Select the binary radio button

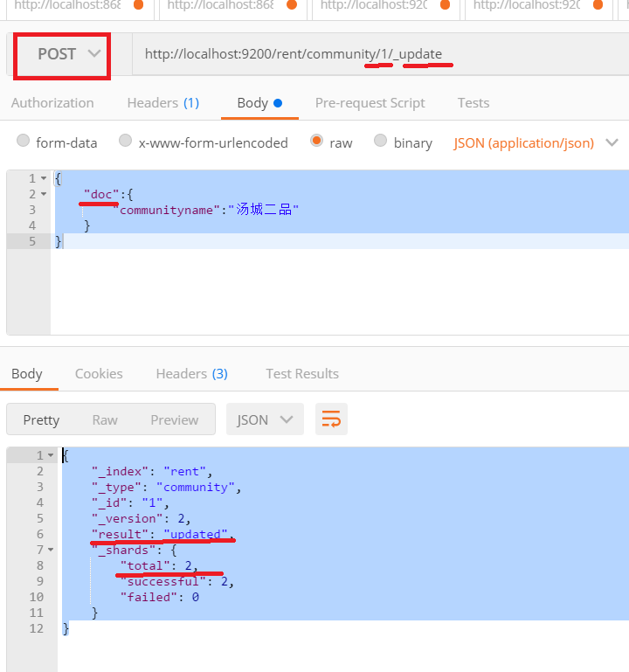381,141
